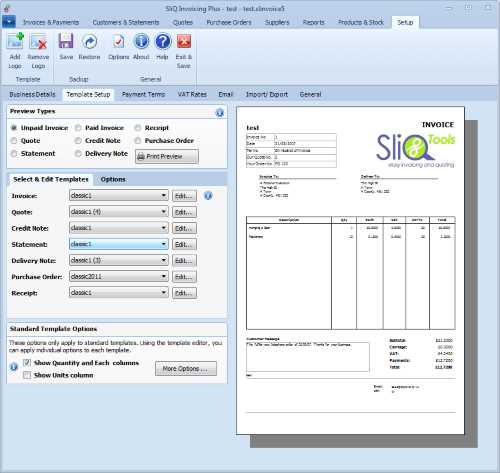500x473 pixels.
Task: Open the Options icon in ribbon
Action: pyautogui.click(x=119, y=41)
